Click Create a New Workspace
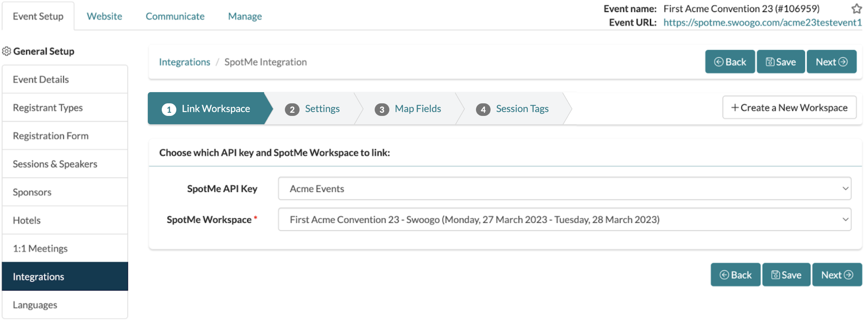Viewport: 868px width, 323px height. pos(790,107)
